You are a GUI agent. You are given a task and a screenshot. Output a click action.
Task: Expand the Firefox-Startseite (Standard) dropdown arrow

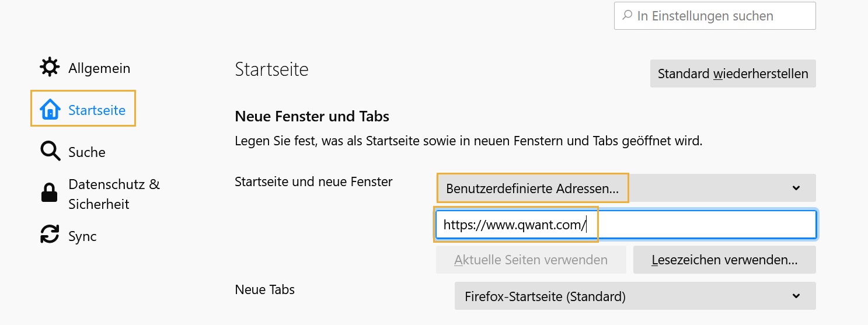click(x=796, y=296)
